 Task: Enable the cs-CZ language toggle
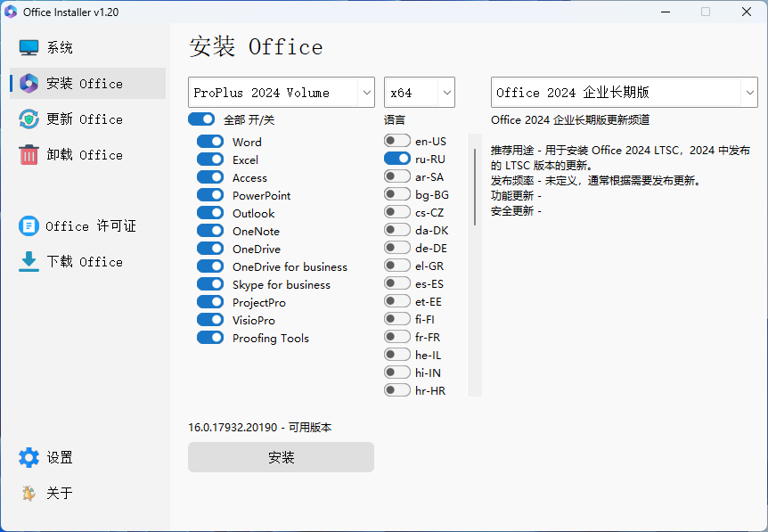pyautogui.click(x=397, y=211)
